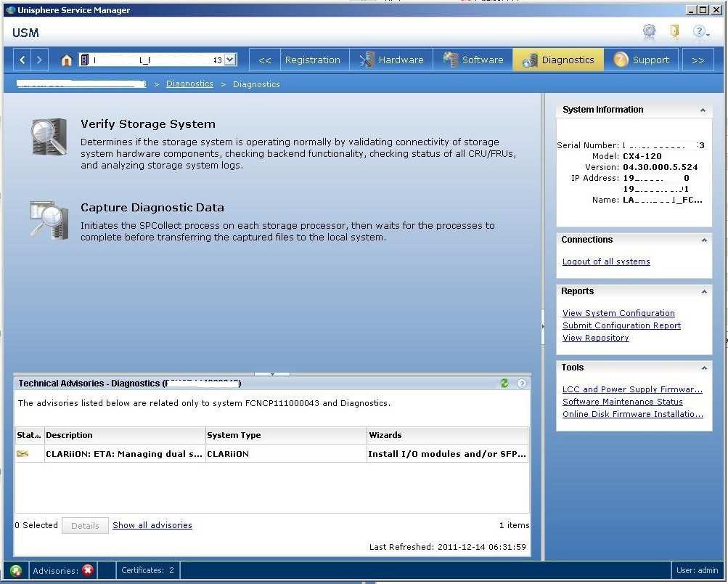Click the home icon in the toolbar
This screenshot has width=728, height=584.
click(66, 60)
